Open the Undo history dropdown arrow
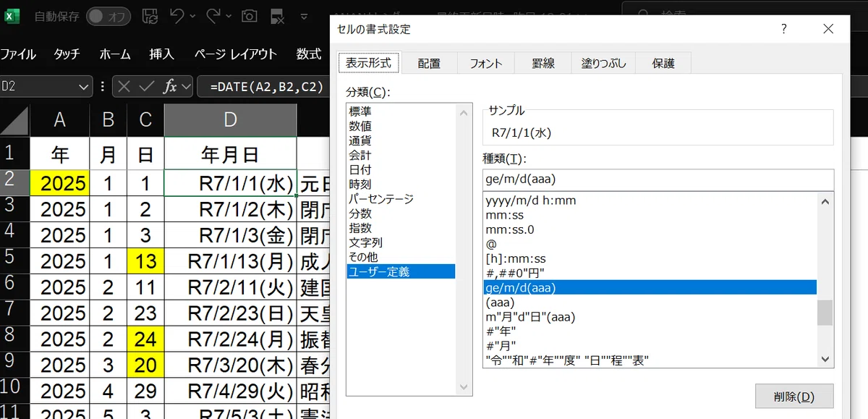 193,16
